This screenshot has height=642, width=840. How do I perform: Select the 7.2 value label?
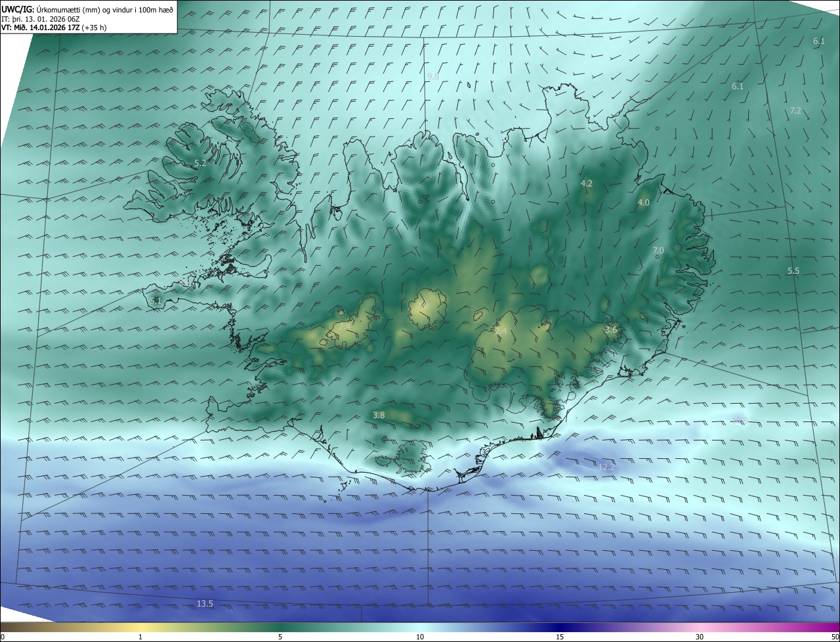click(795, 110)
